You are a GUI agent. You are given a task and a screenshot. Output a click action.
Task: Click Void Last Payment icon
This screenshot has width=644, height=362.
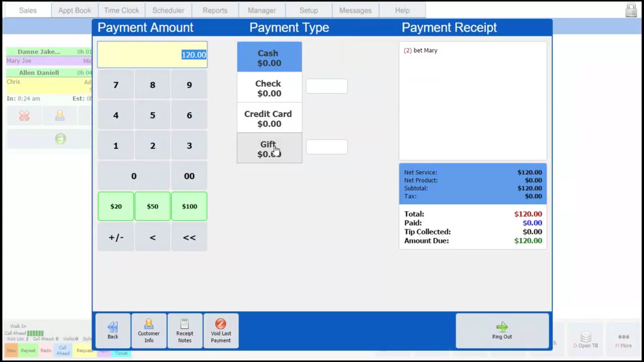pos(221,324)
